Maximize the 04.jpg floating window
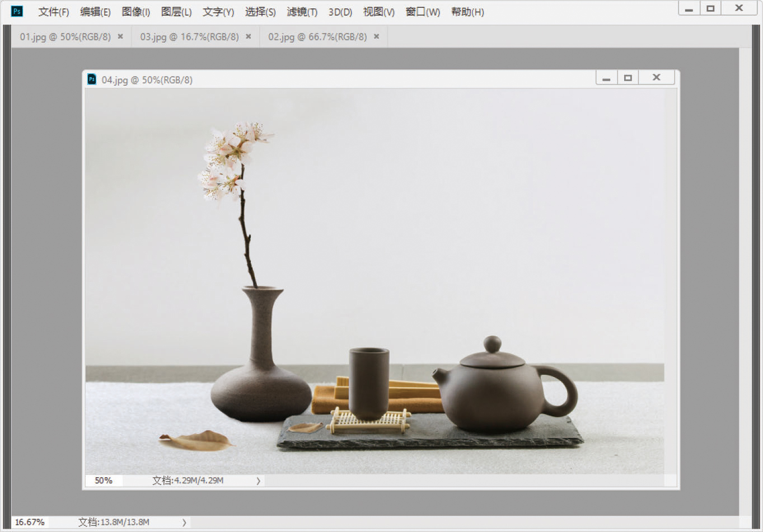The width and height of the screenshot is (763, 532). pos(628,78)
